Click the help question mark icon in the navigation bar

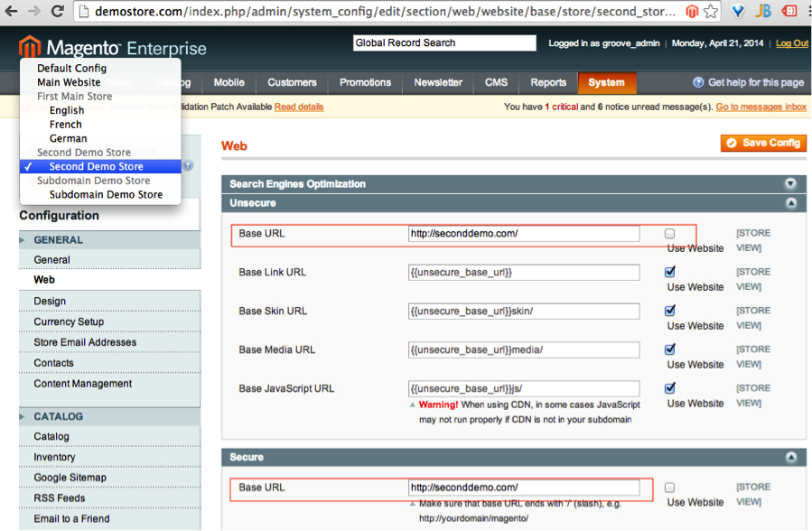click(x=698, y=82)
